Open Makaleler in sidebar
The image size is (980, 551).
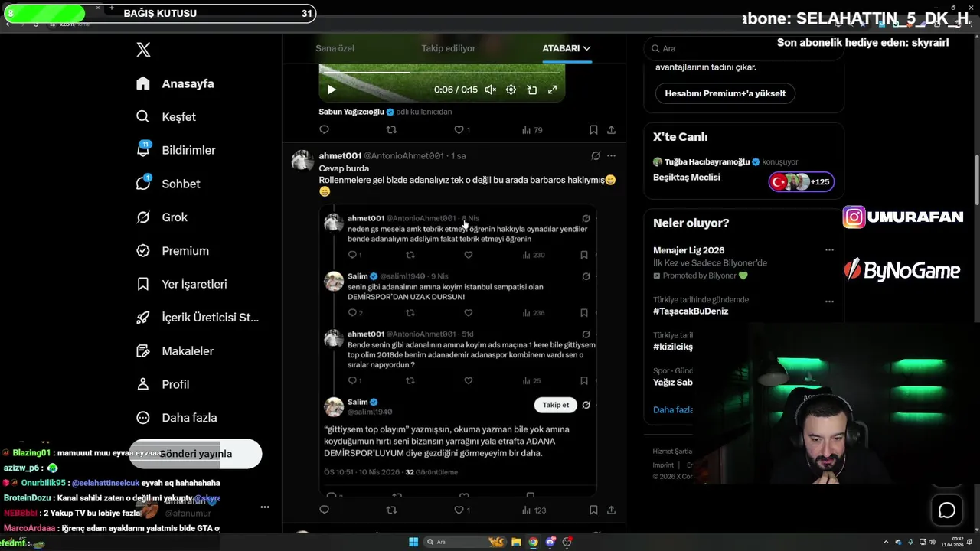click(175, 350)
